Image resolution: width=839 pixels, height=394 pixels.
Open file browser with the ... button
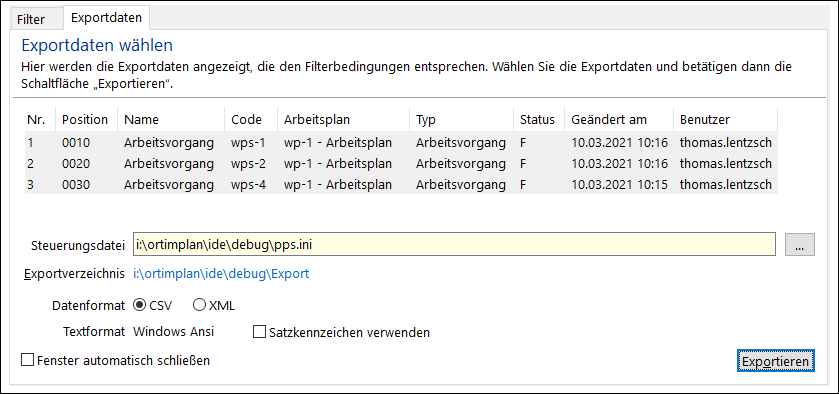(799, 245)
